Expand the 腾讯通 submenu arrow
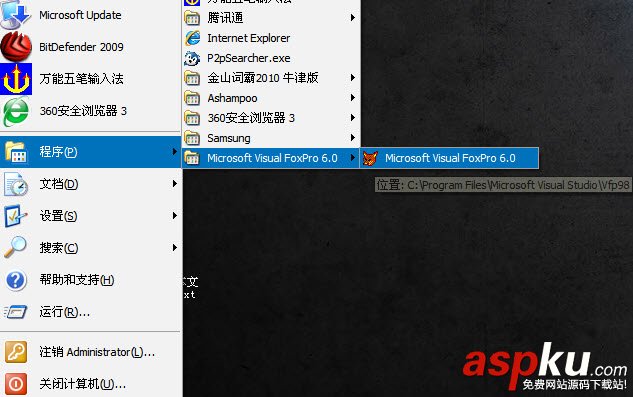Image resolution: width=633 pixels, height=397 pixels. pos(353,18)
